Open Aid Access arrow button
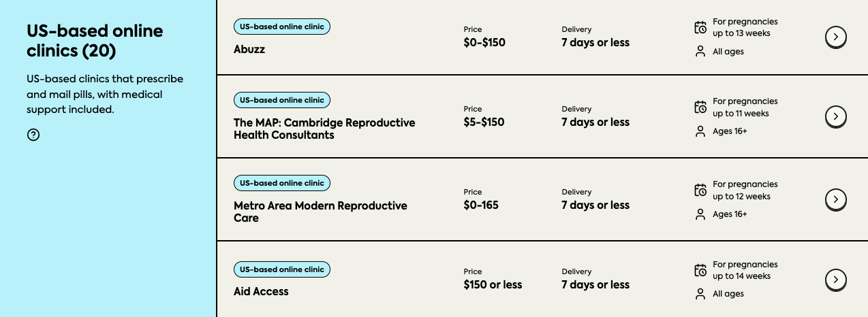 (835, 280)
